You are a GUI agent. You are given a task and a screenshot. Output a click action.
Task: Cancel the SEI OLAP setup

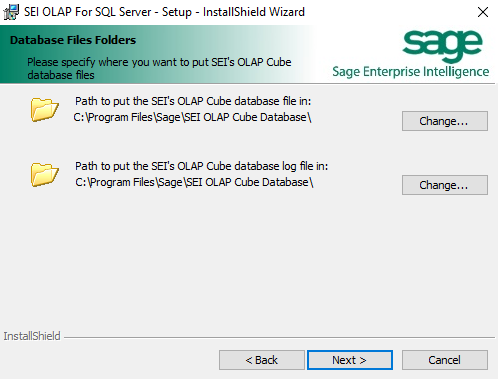pyautogui.click(x=445, y=360)
